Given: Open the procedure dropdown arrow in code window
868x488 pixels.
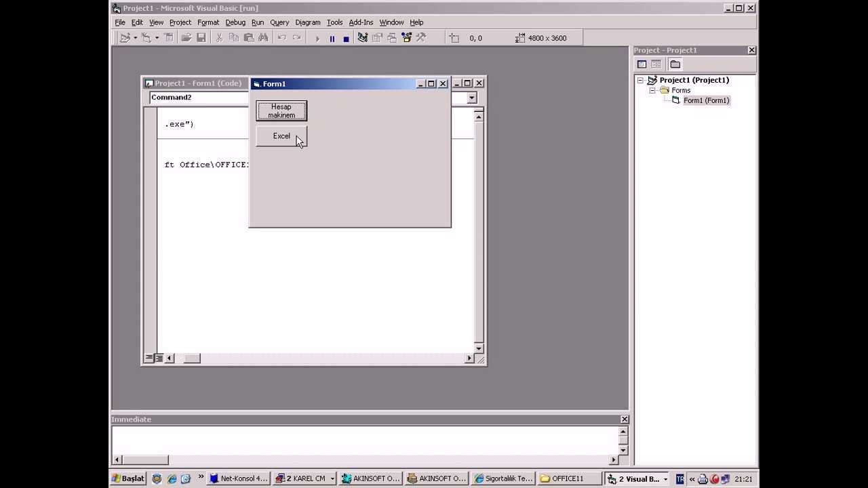Looking at the screenshot, I should [471, 98].
